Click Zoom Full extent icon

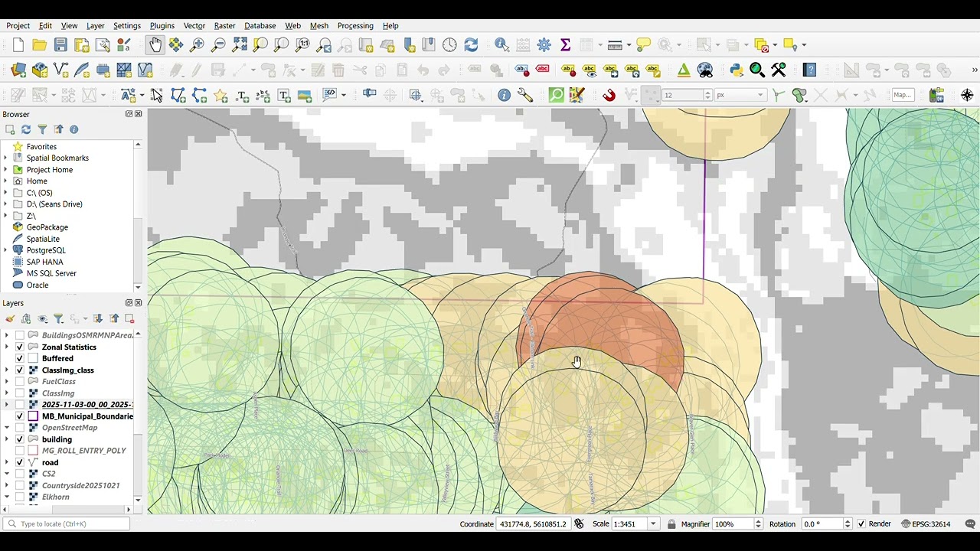240,45
